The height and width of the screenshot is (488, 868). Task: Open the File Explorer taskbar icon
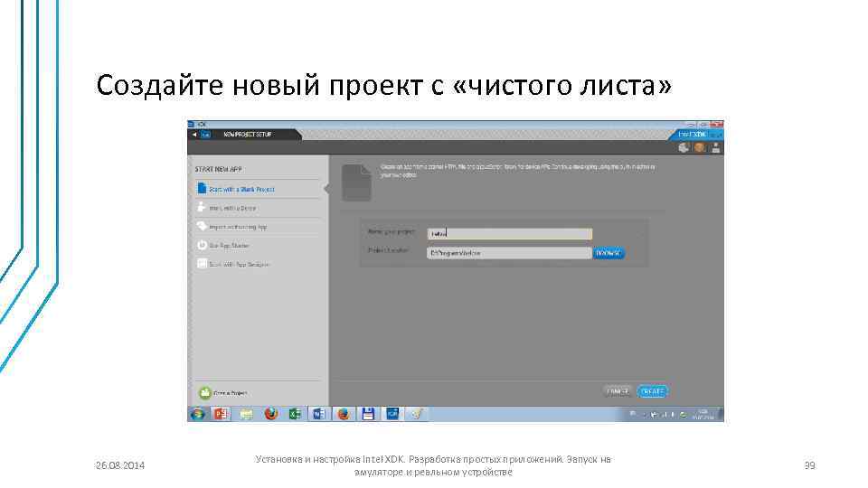pyautogui.click(x=246, y=414)
